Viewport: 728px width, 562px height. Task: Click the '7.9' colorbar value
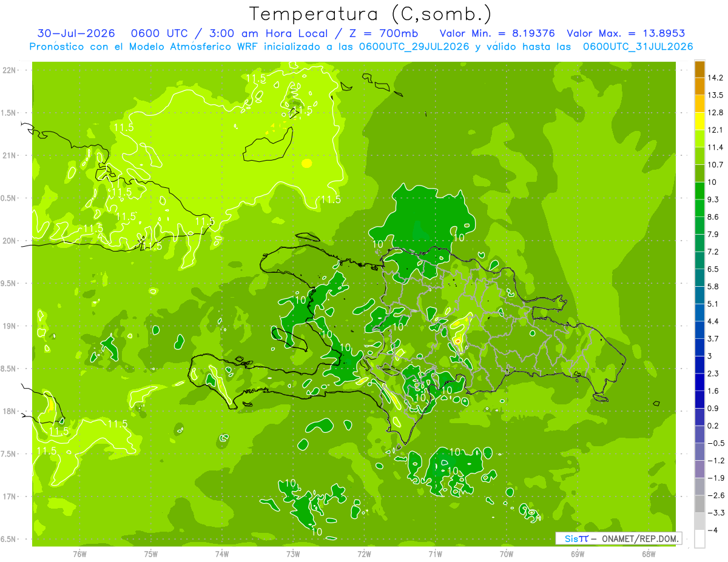(x=713, y=235)
